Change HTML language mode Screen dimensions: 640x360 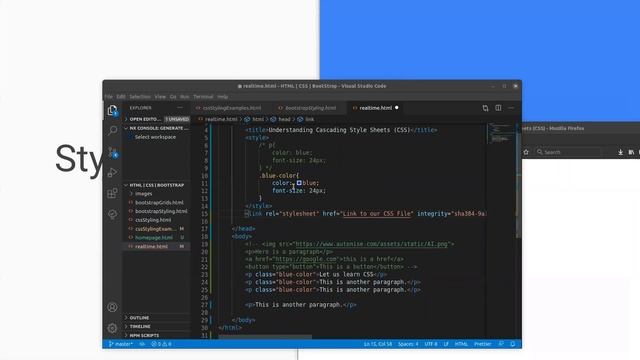coord(461,344)
